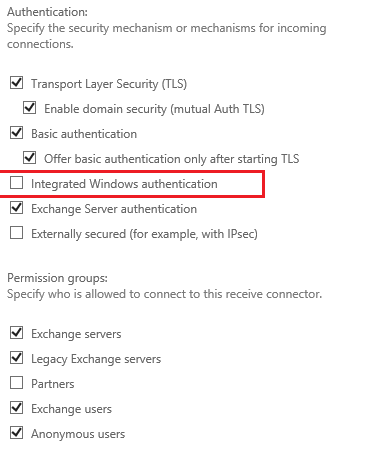Click the 'Transport Layer Security (TLS)' label text

click(109, 84)
